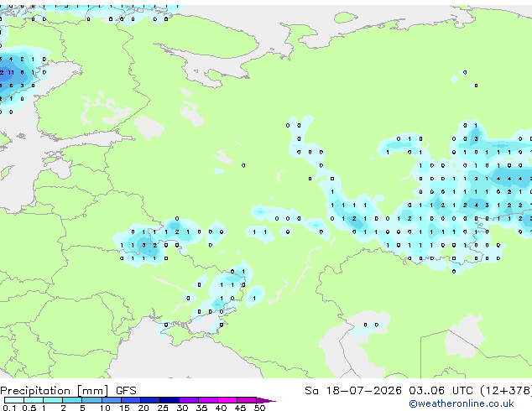Click the '25' legend scale label
Image resolution: width=532 pixels, height=411 pixels.
[163, 408]
